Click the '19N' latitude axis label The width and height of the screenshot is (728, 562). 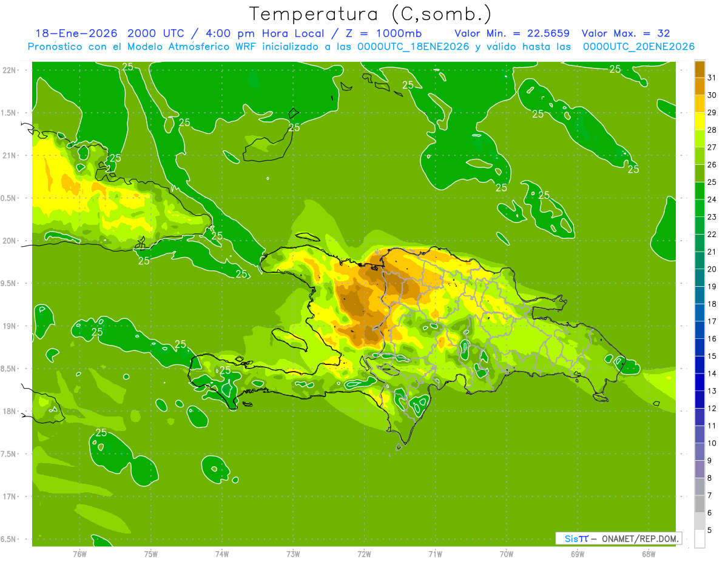[x=10, y=326]
